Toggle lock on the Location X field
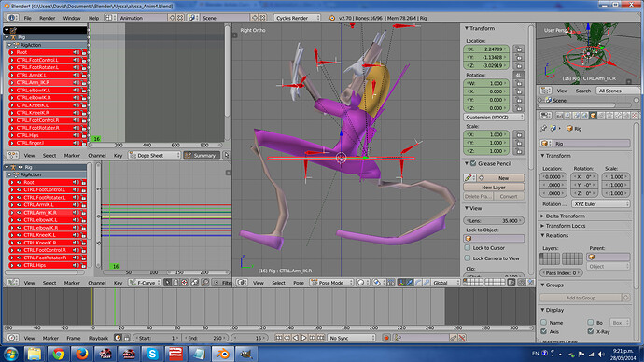 click(519, 49)
